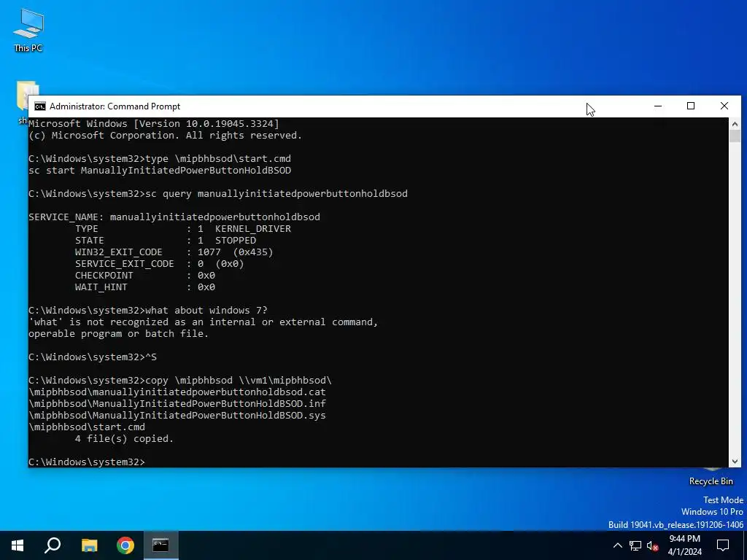Click the 'type \mipbhbsod\start.cmd' command line
Image resolution: width=747 pixels, height=560 pixels.
pos(160,158)
